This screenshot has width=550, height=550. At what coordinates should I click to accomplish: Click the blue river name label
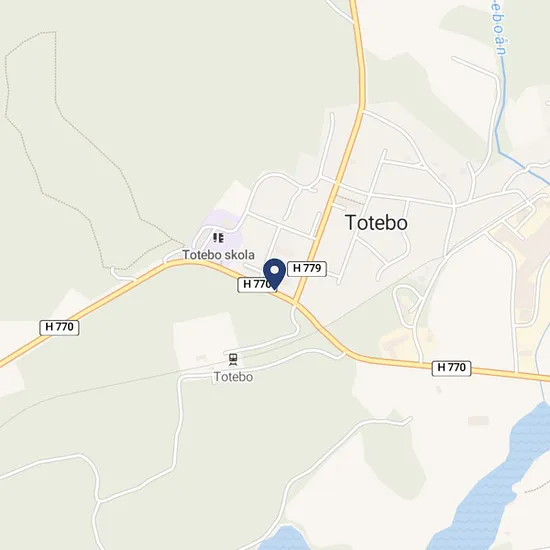coord(499,28)
